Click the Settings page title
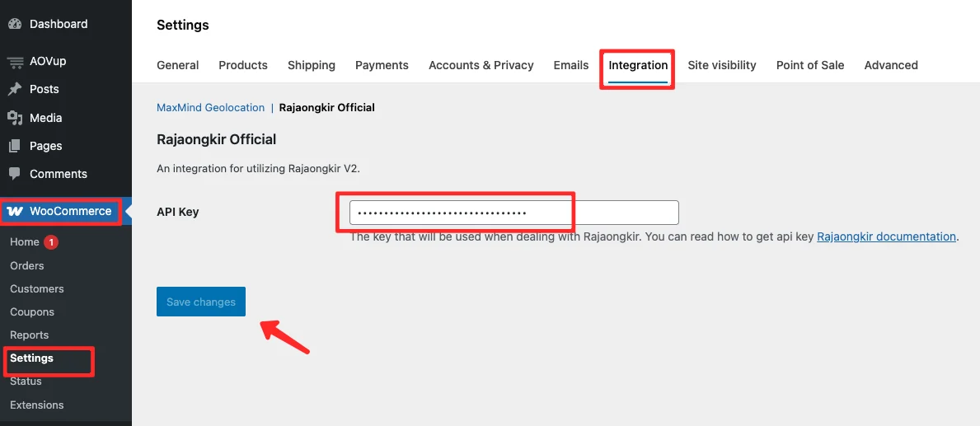This screenshot has width=980, height=426. [x=182, y=25]
